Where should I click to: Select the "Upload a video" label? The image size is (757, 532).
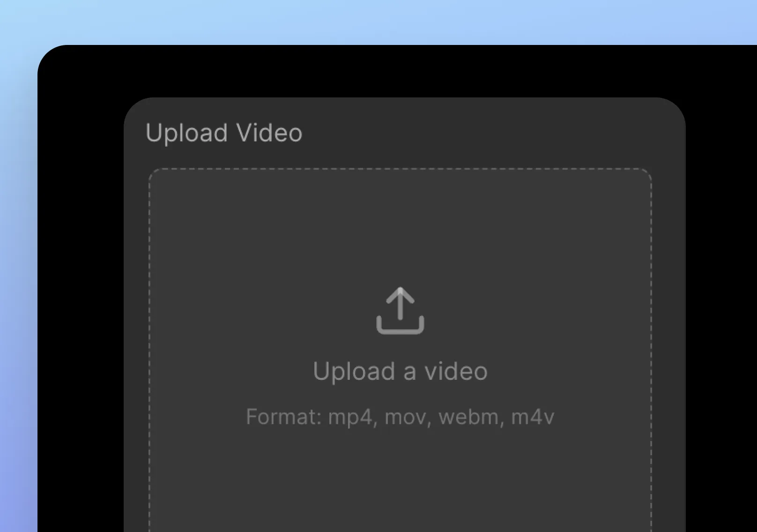point(400,372)
